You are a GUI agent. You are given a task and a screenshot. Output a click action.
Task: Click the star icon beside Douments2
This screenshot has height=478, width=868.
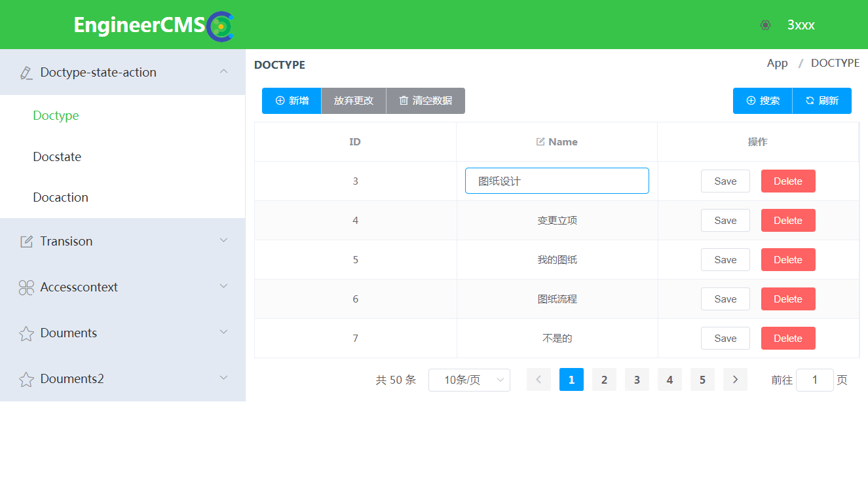pos(26,380)
